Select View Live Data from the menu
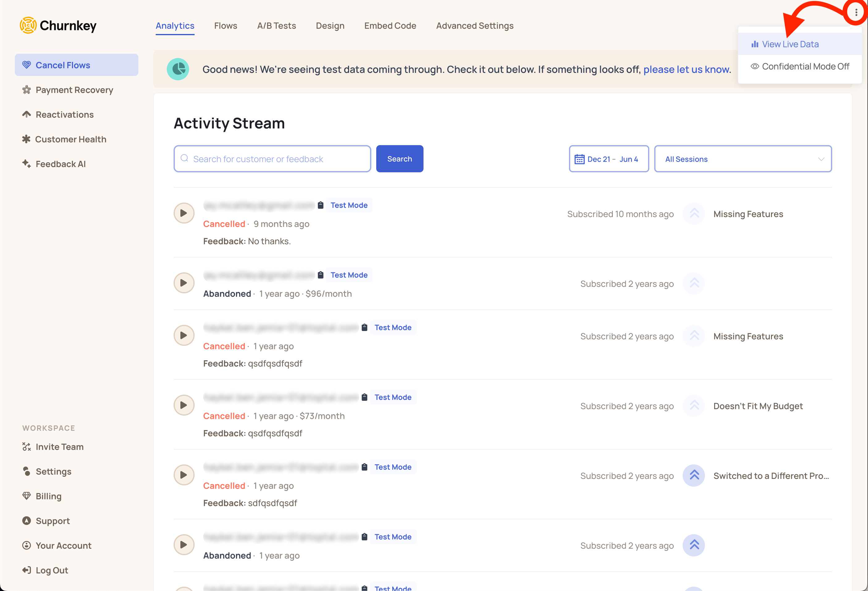The width and height of the screenshot is (868, 591). click(x=790, y=44)
